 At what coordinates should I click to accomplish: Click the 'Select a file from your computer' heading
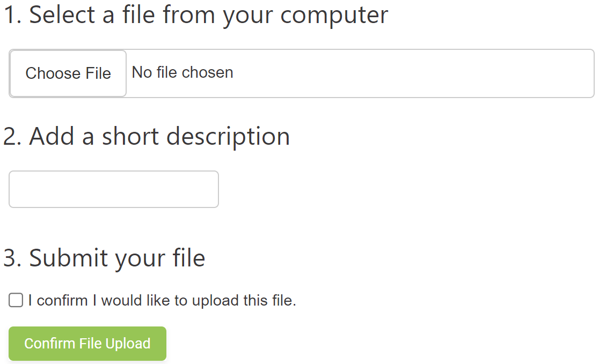point(196,15)
